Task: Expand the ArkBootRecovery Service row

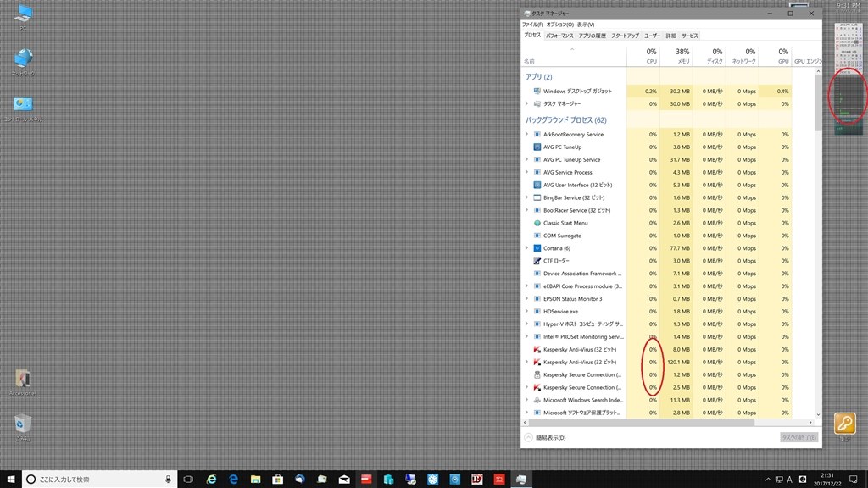Action: pyautogui.click(x=526, y=134)
